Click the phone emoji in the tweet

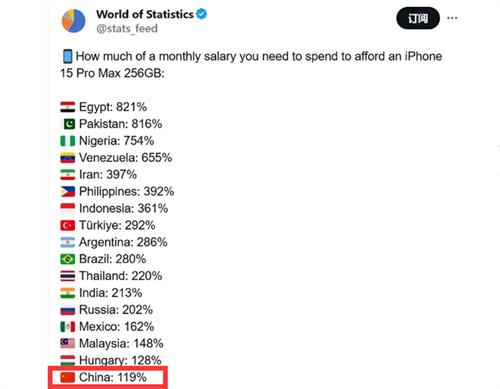67,56
